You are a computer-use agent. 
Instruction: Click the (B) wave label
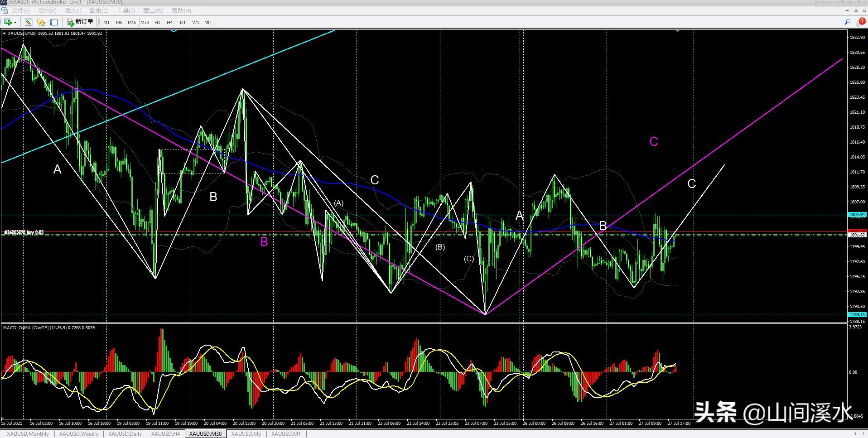pos(440,247)
